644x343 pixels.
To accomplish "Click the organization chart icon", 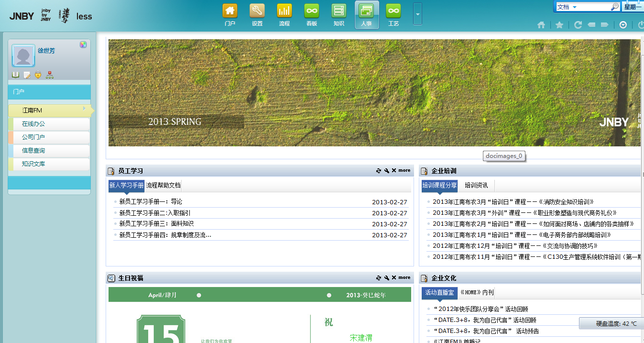I will pos(50,75).
